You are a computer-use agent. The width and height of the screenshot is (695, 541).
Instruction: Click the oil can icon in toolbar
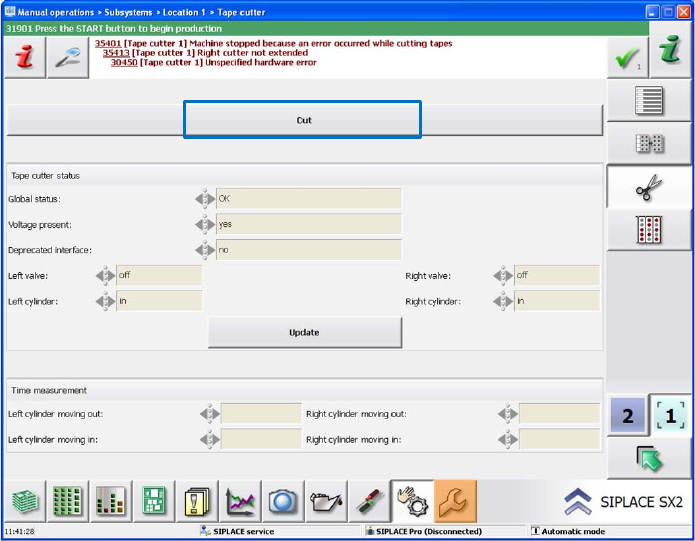pyautogui.click(x=325, y=501)
